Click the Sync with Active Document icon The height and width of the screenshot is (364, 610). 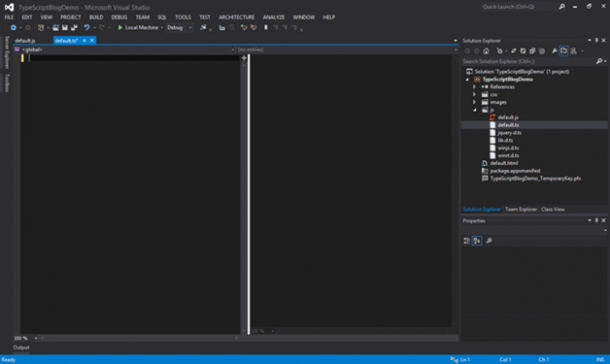point(514,51)
